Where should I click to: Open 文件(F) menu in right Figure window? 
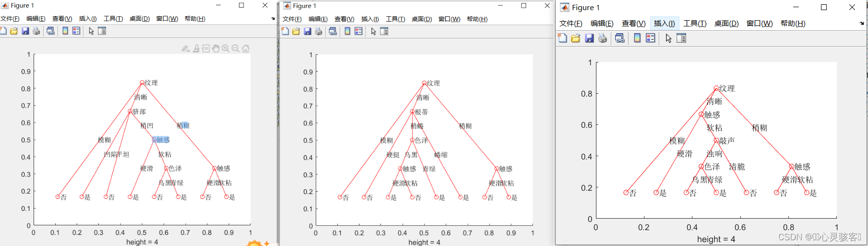(571, 23)
